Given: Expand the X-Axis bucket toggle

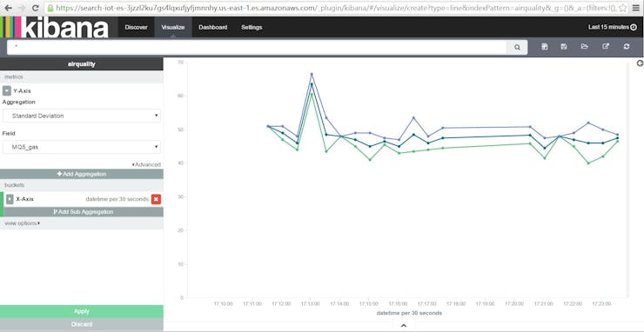Looking at the screenshot, I should 10,199.
